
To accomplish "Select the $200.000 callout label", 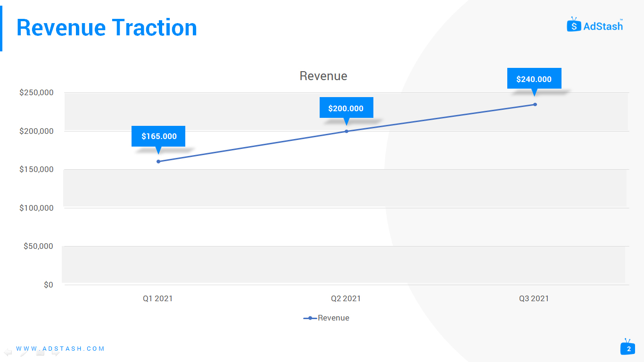I will click(346, 108).
